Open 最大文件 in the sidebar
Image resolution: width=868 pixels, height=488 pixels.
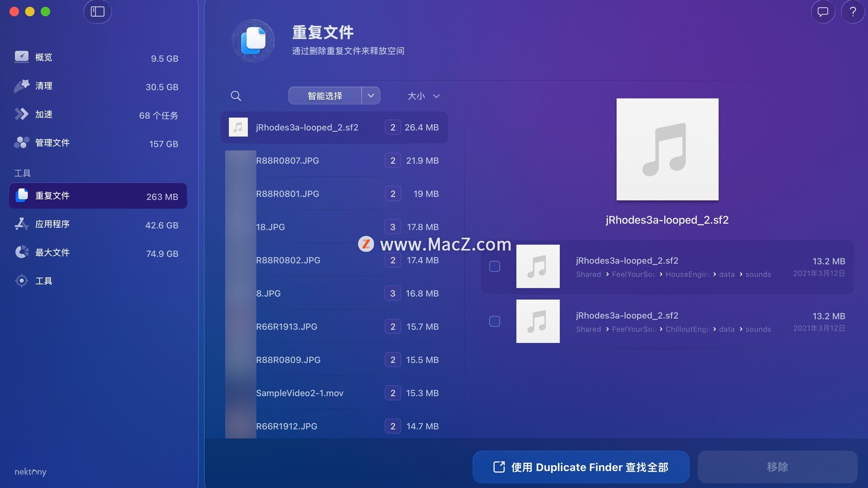[x=52, y=253]
